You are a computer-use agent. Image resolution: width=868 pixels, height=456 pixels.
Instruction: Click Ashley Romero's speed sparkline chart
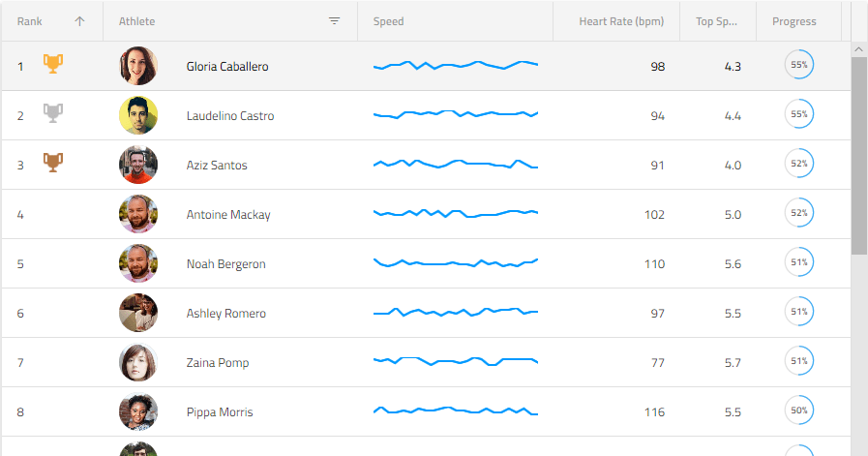point(455,313)
